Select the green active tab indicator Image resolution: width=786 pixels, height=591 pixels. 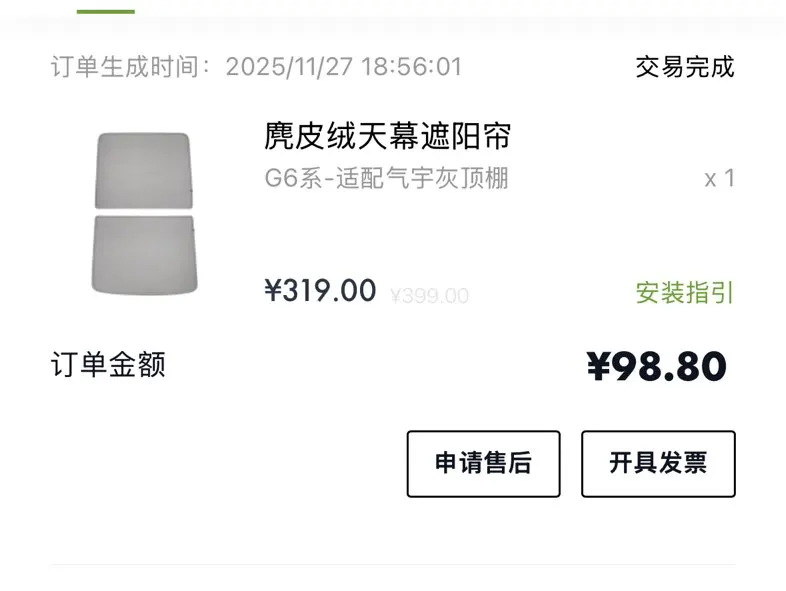click(x=106, y=10)
